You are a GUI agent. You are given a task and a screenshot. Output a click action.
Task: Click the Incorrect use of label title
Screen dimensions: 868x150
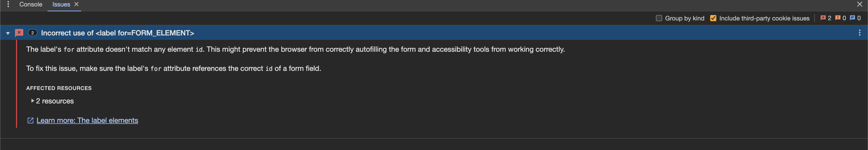click(118, 33)
